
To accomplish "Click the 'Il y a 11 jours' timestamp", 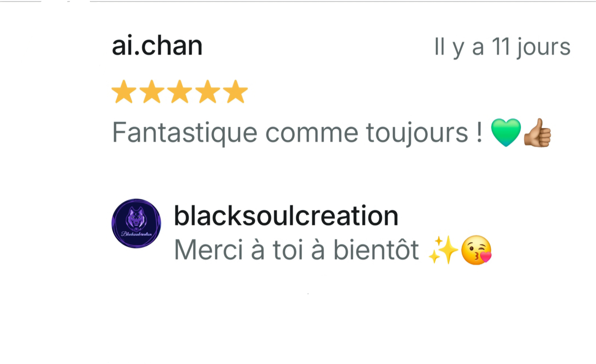I will click(502, 47).
